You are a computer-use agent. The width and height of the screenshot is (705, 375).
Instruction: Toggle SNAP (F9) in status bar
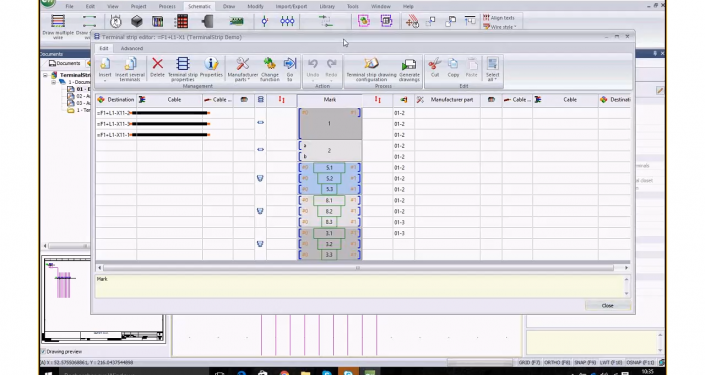tap(585, 362)
